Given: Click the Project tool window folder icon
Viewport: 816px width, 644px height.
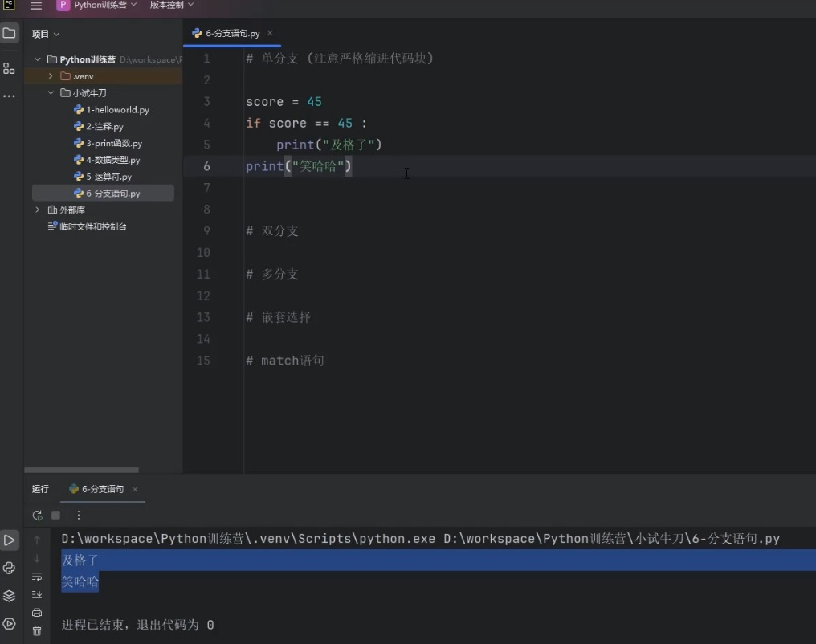Looking at the screenshot, I should 9,34.
